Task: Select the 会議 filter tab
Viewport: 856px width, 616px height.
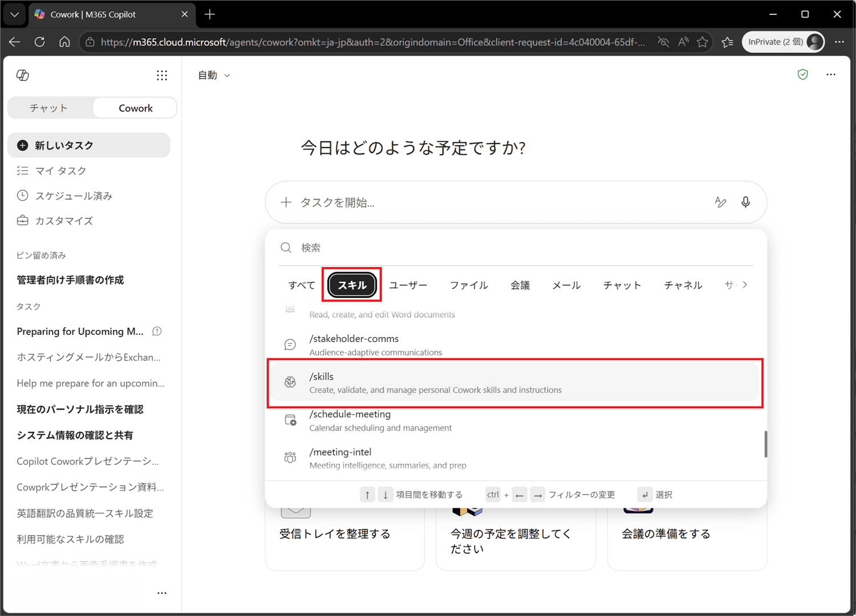Action: click(520, 285)
